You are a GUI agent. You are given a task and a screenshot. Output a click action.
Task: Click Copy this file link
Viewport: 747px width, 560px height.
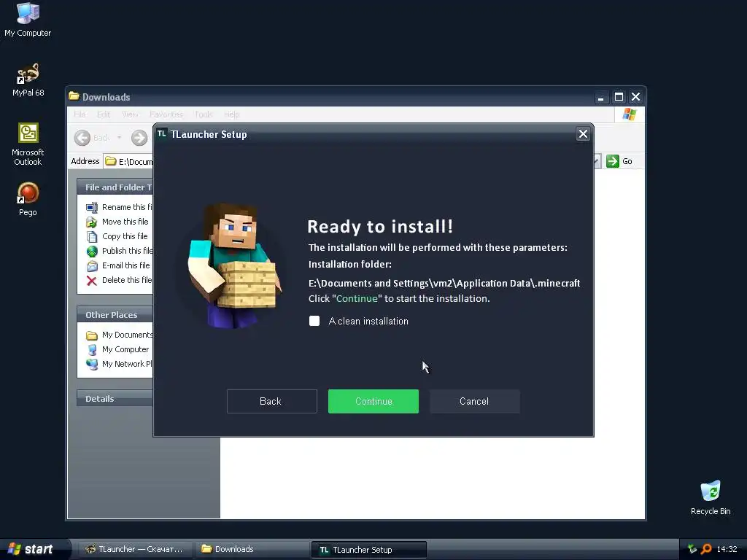click(125, 236)
